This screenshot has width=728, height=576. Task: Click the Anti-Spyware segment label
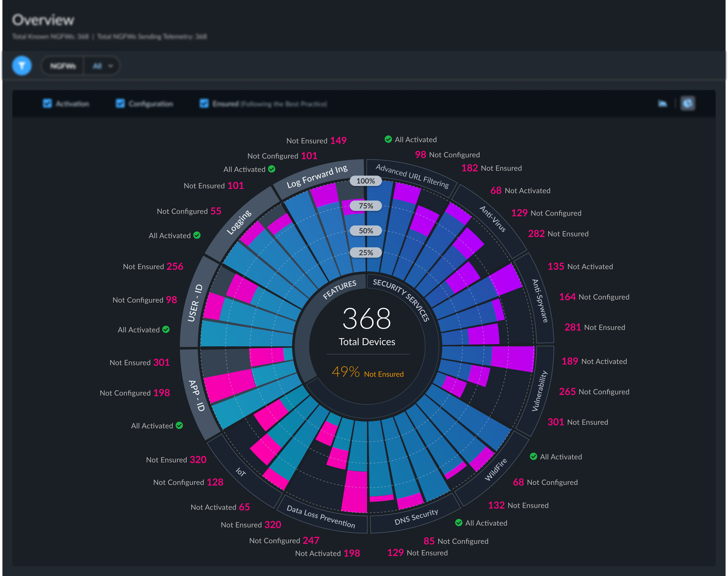[540, 301]
